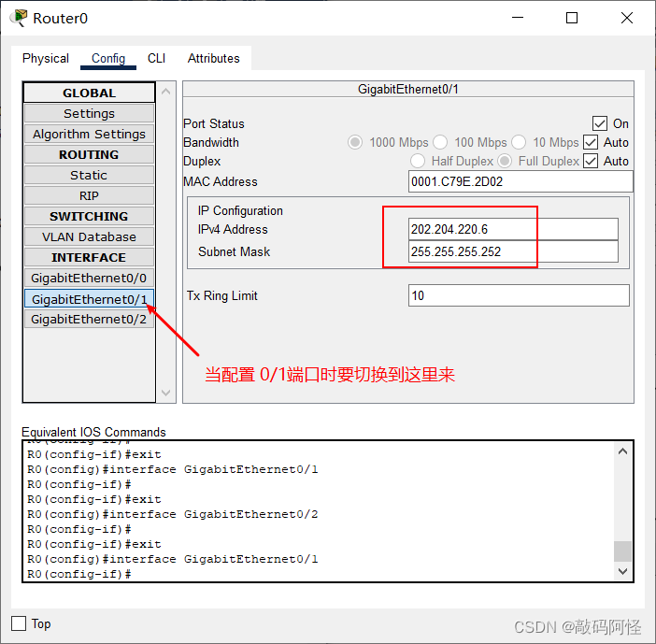Image resolution: width=656 pixels, height=644 pixels.
Task: Select 100 Mbps bandwidth radio
Action: (440, 142)
